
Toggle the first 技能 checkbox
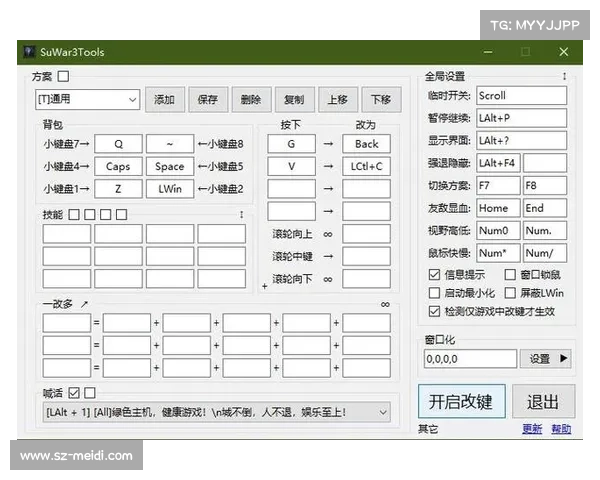[x=74, y=214]
